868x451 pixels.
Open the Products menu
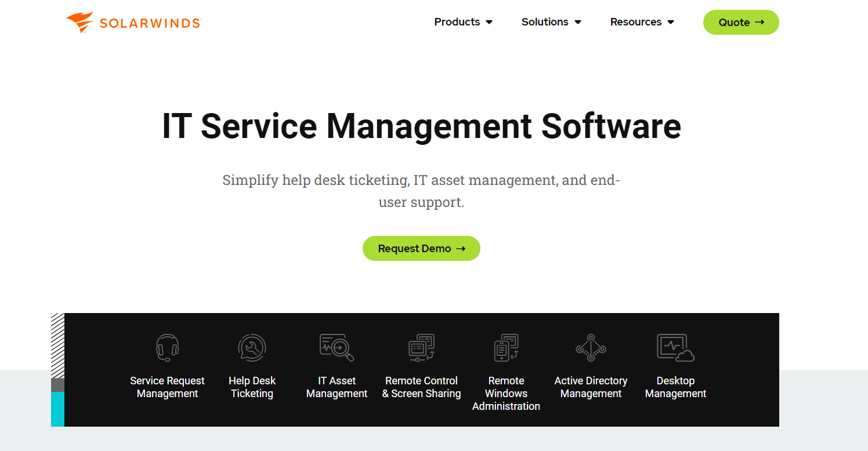(x=457, y=22)
